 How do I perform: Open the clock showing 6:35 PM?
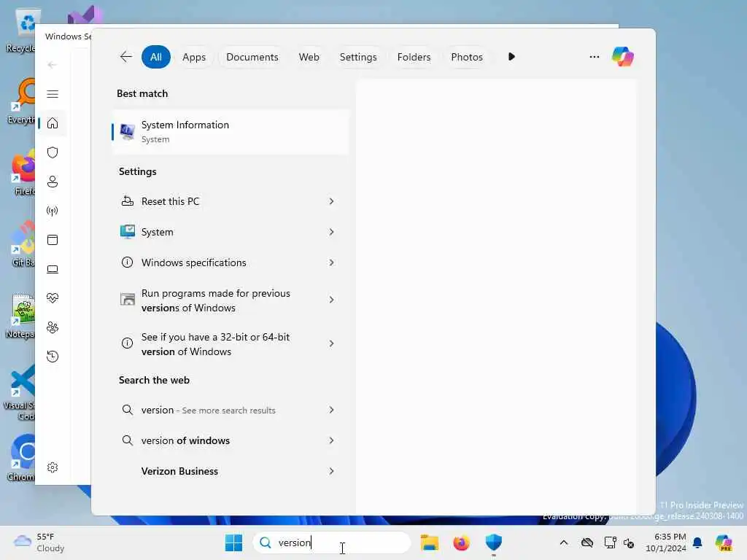[x=665, y=542]
